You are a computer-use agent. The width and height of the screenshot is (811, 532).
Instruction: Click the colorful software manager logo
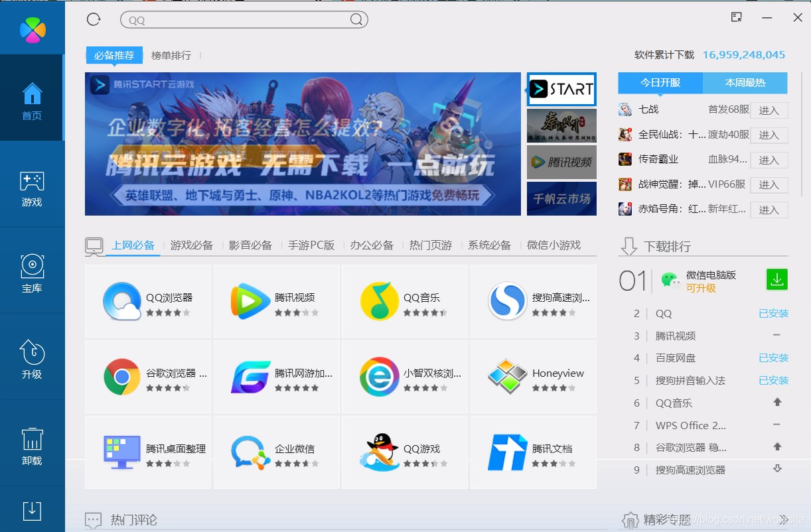(33, 29)
